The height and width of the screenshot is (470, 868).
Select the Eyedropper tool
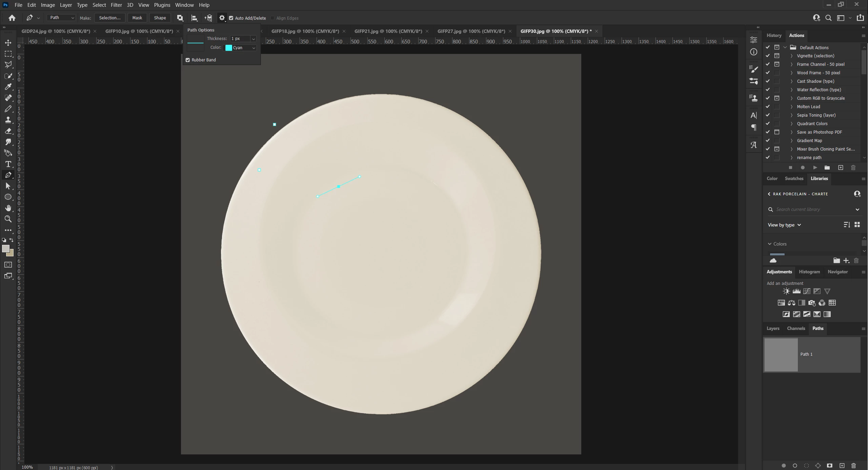click(8, 87)
